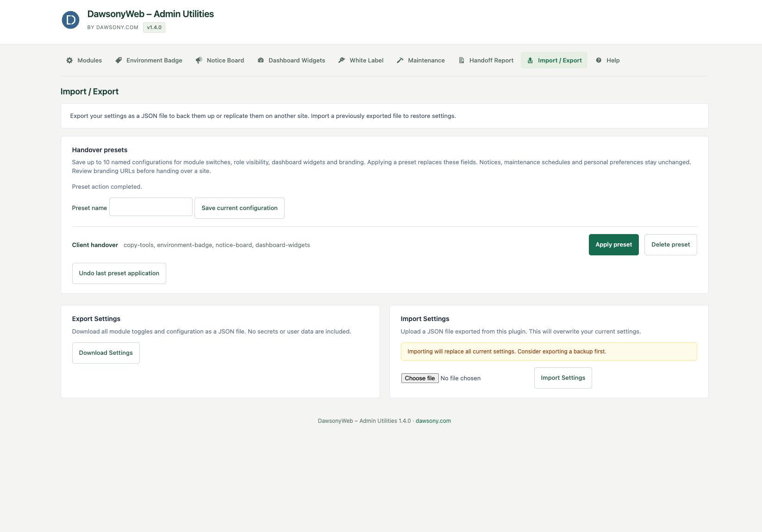Click the 'Preset action completed.' message
This screenshot has width=762, height=532.
tap(107, 187)
